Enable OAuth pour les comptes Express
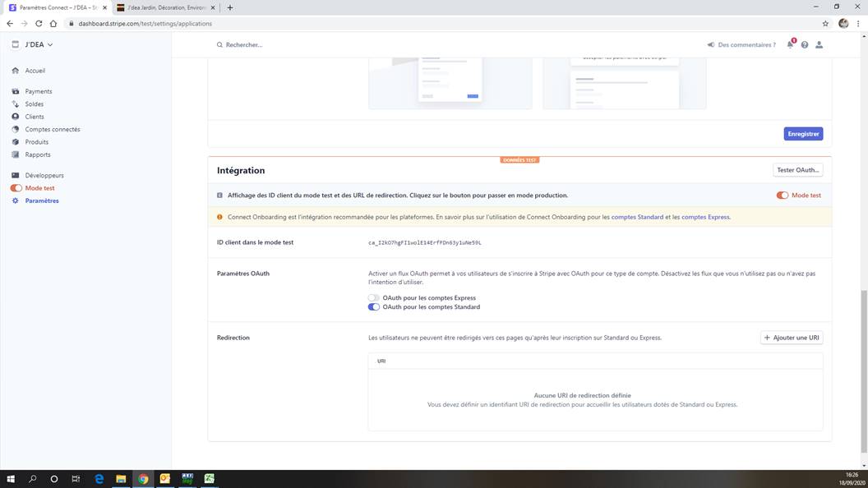Image resolution: width=868 pixels, height=488 pixels. (x=374, y=297)
